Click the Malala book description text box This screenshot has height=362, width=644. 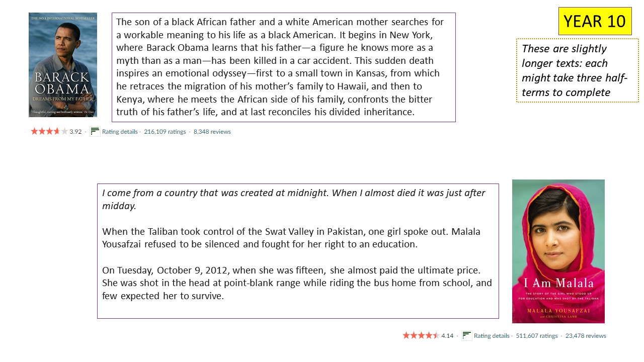pos(298,251)
